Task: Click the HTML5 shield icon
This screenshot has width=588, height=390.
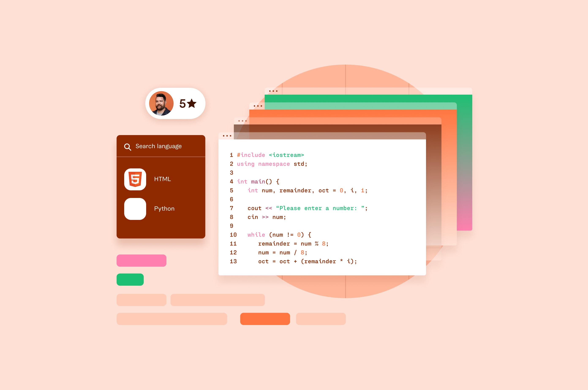Action: (135, 179)
